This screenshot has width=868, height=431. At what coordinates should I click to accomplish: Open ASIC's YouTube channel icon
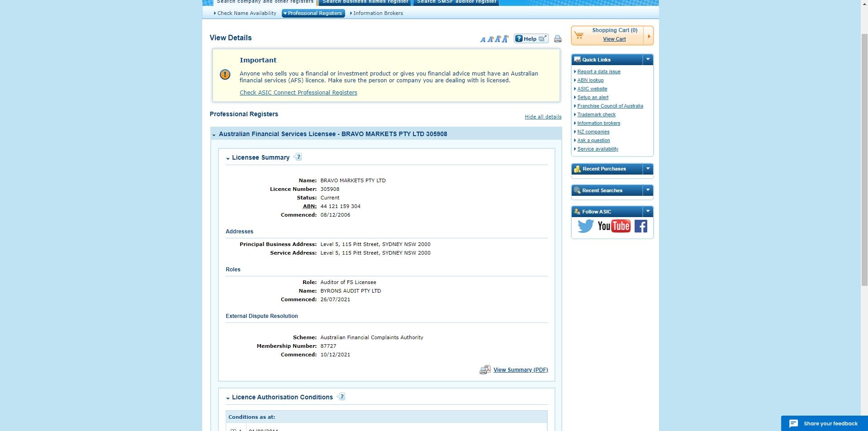(x=614, y=226)
